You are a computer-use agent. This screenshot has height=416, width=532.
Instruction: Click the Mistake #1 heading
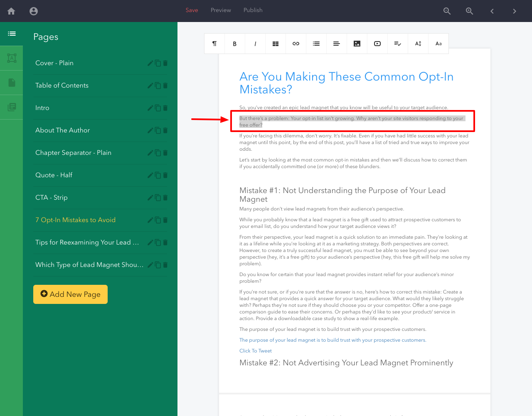[x=342, y=195]
